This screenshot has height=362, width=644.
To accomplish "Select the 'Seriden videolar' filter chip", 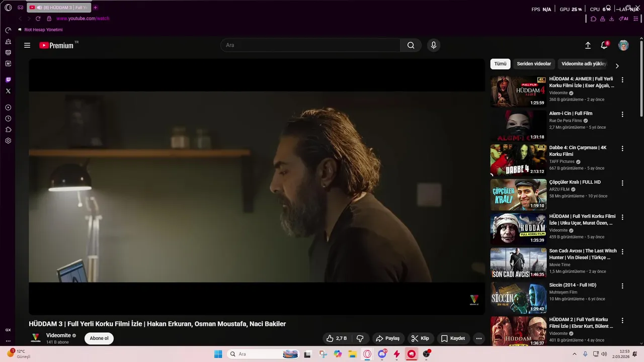I will (534, 64).
